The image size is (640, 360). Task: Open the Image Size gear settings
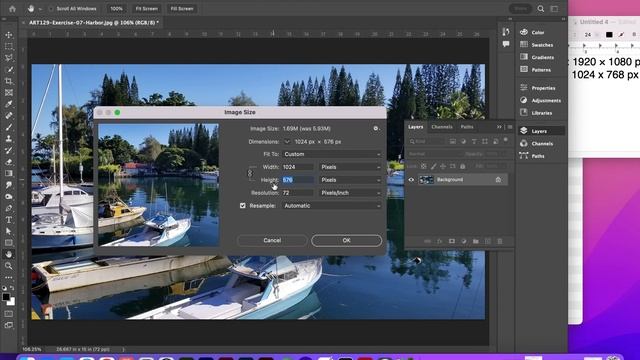click(376, 128)
